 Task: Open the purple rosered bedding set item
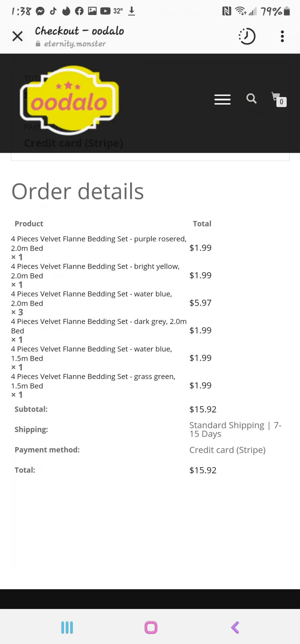(x=99, y=243)
